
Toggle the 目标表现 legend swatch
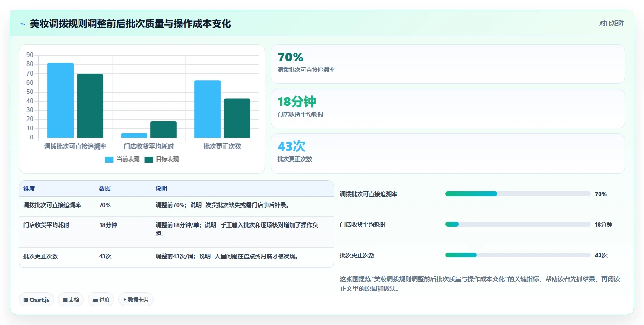tap(148, 159)
